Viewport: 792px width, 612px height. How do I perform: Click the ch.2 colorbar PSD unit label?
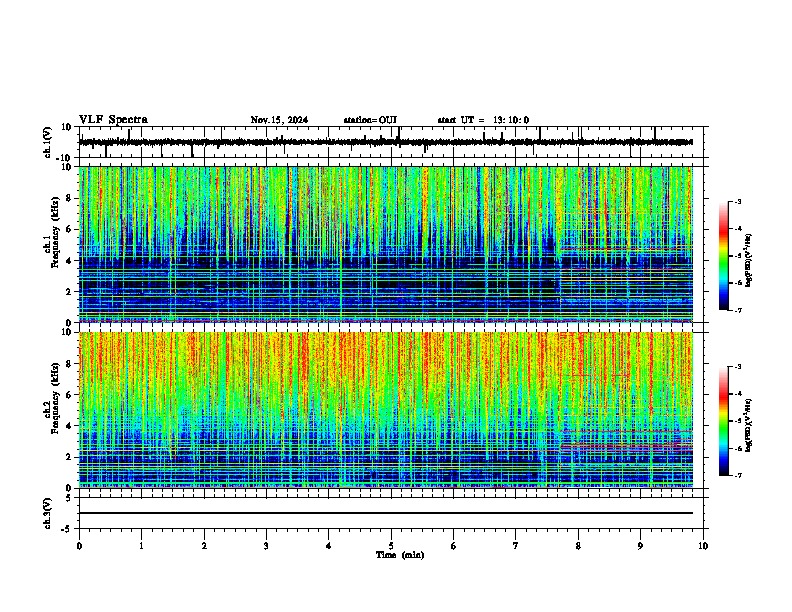pyautogui.click(x=749, y=426)
